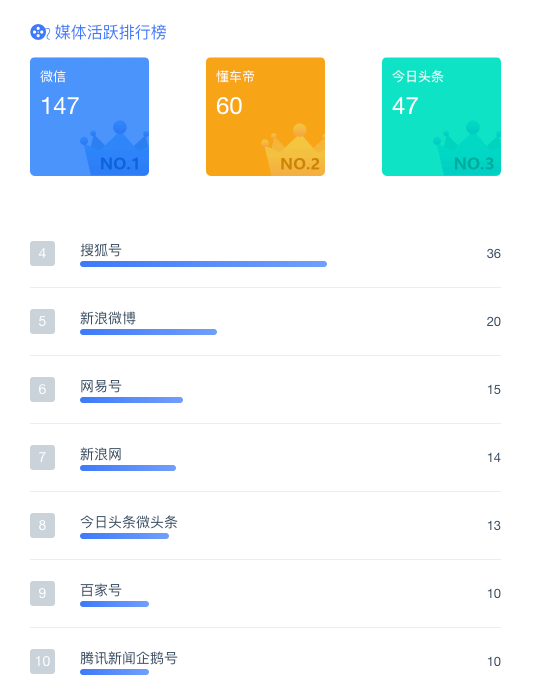Click rank badge number 7

click(x=42, y=457)
